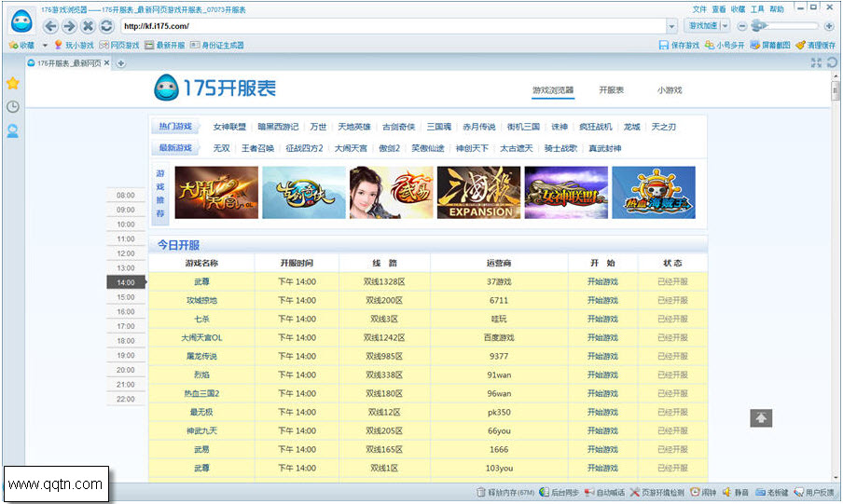843x504 pixels.
Task: Click the user account icon in the sidebar
Action: pos(13,131)
